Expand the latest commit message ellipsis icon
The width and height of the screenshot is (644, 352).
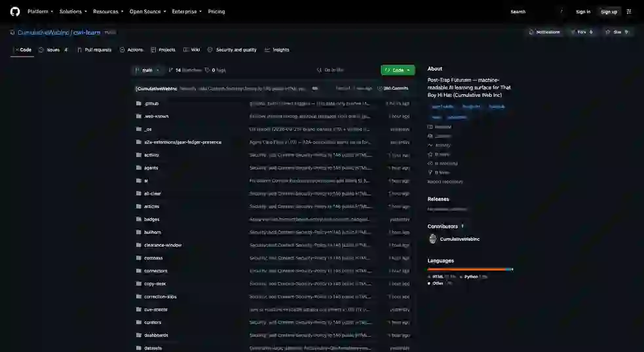click(315, 88)
